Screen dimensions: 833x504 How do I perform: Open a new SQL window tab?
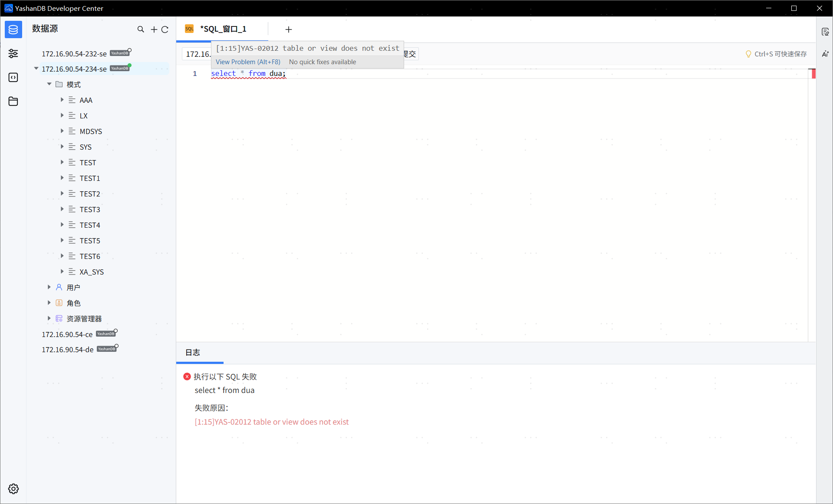point(289,29)
